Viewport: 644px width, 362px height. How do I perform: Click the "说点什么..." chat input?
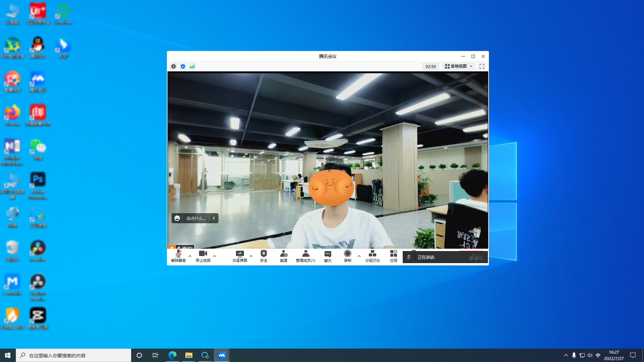coord(196,218)
